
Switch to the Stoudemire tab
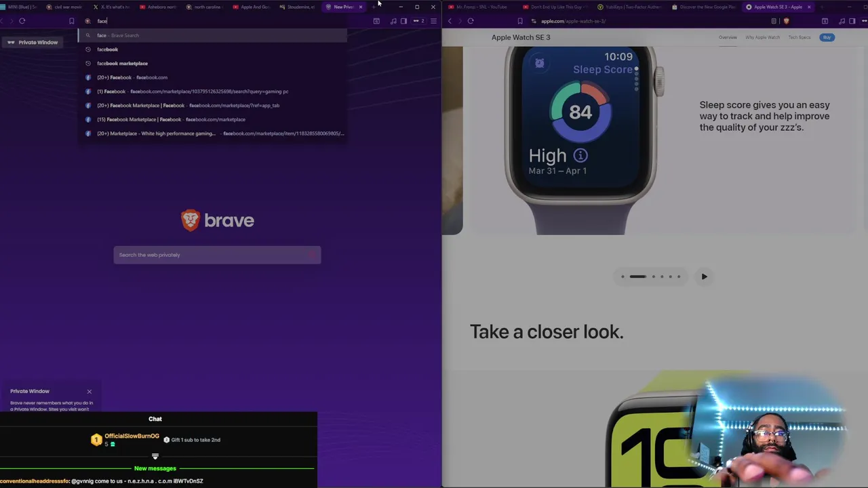click(298, 7)
